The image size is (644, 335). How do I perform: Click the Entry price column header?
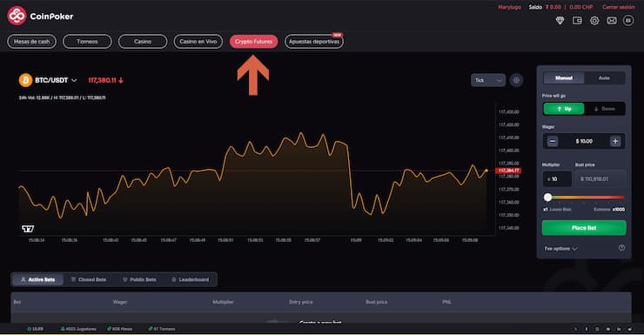300,302
